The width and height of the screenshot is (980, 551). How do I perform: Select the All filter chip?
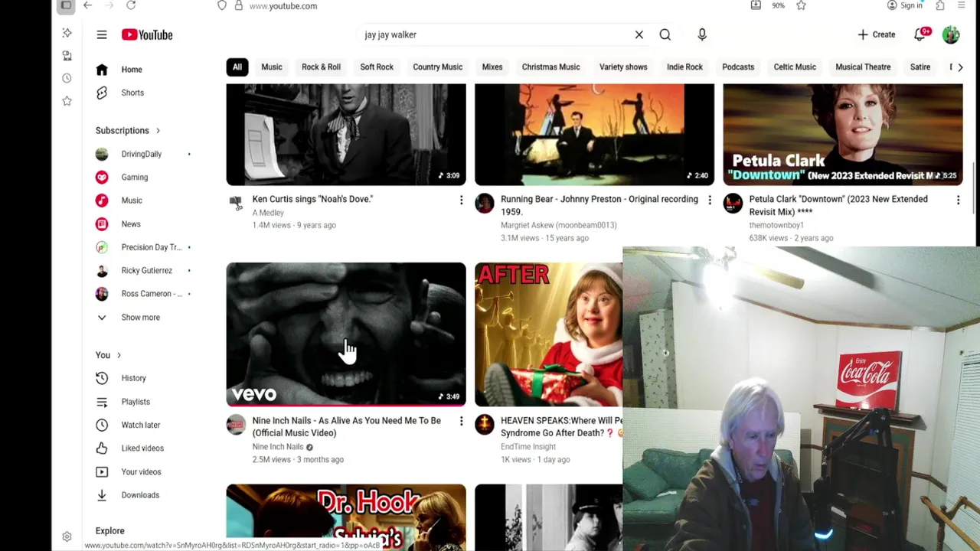pos(237,67)
